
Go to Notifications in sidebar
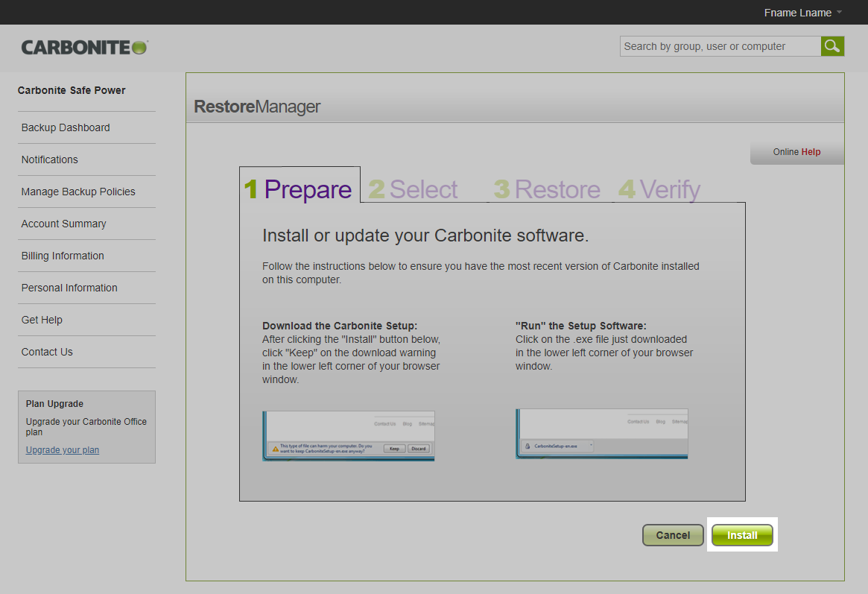[49, 159]
